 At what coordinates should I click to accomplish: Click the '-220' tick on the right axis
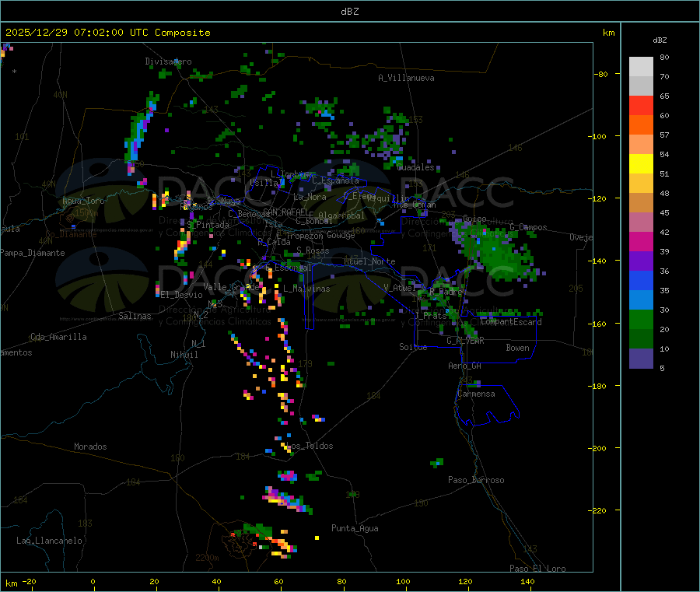tap(599, 511)
